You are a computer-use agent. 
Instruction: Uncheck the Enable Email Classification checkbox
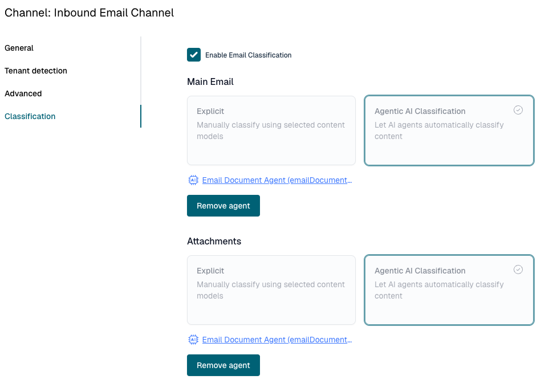(194, 55)
